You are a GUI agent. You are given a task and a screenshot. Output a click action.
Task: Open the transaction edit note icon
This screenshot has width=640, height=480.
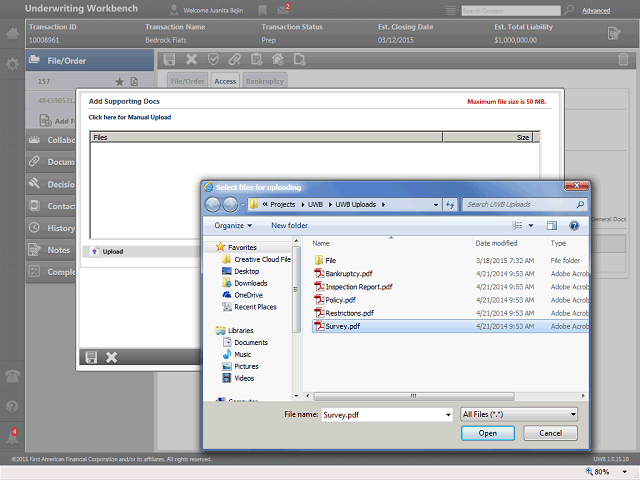pos(613,33)
